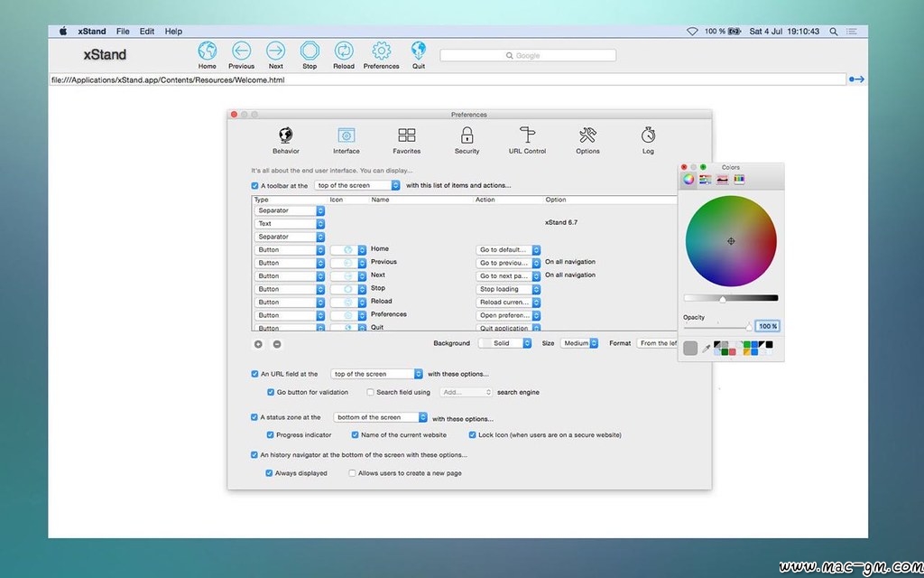Open the Help menu
Screen dimensions: 924x578
point(173,32)
